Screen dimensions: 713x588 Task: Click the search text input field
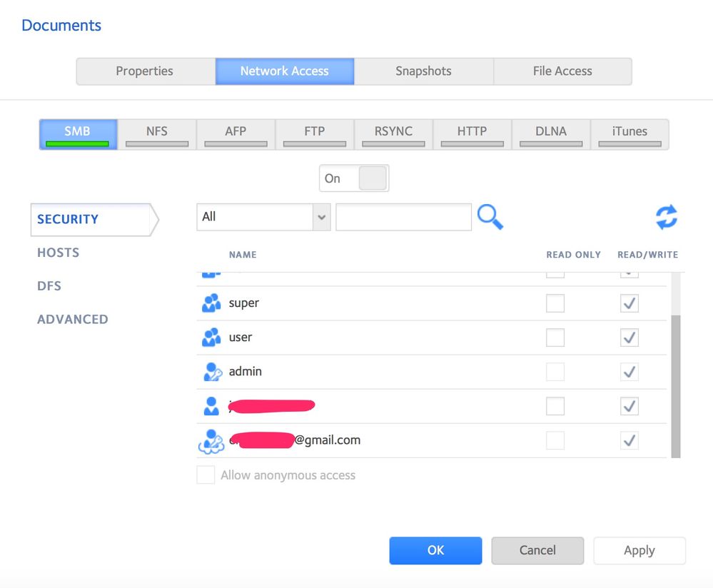tap(404, 217)
